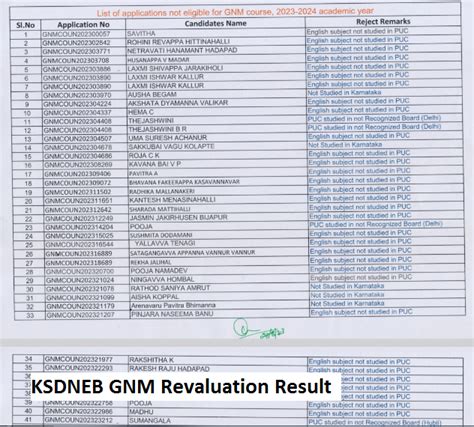474x427 pixels.
Task: Select the 'Candidates Name' column header
Action: click(215, 23)
